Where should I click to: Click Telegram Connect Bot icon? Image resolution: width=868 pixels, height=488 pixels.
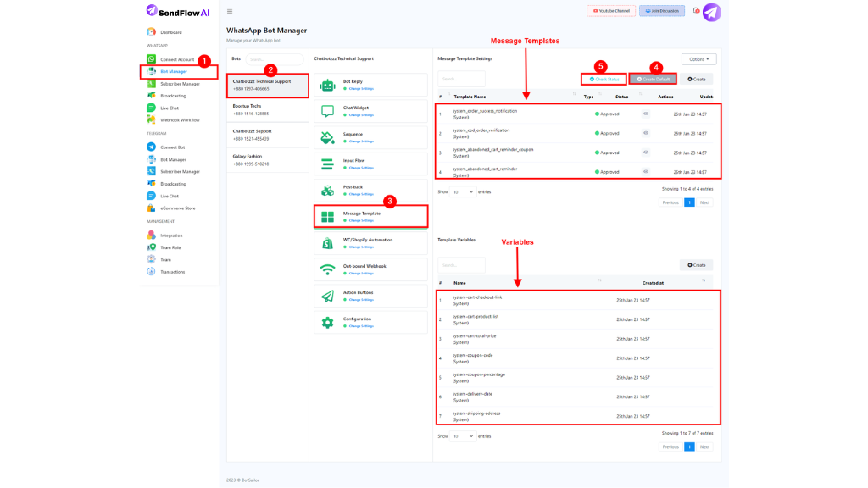(x=151, y=147)
